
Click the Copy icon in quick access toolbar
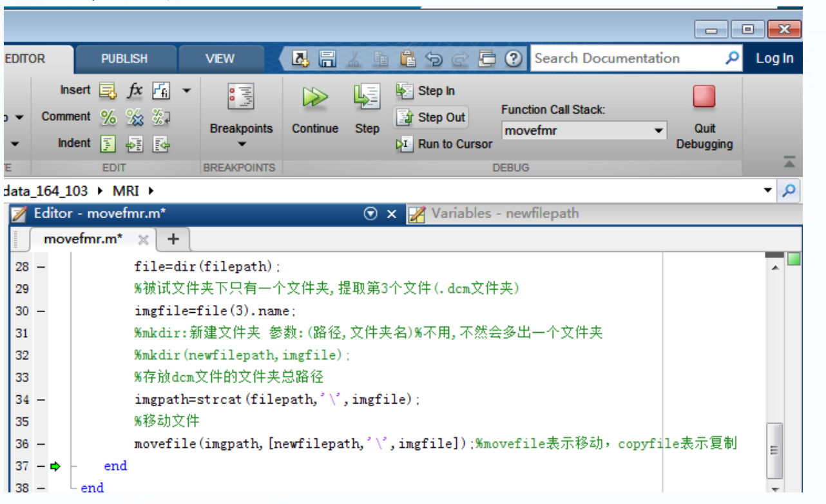381,59
